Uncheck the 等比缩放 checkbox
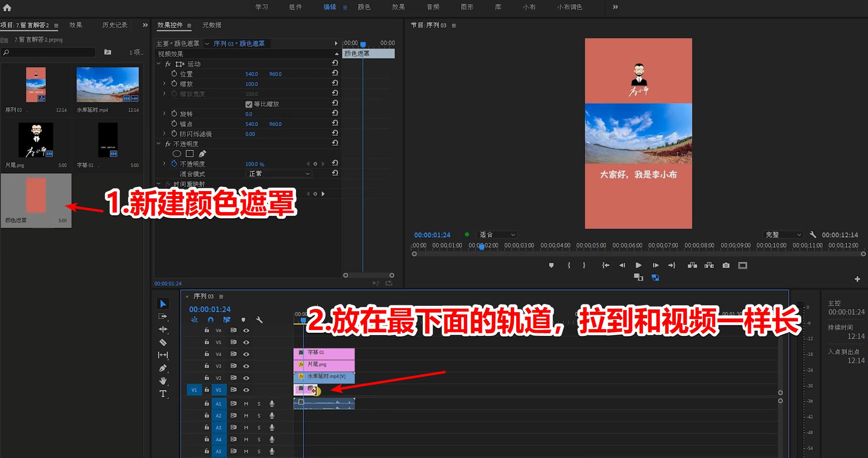This screenshot has height=458, width=868. [248, 103]
